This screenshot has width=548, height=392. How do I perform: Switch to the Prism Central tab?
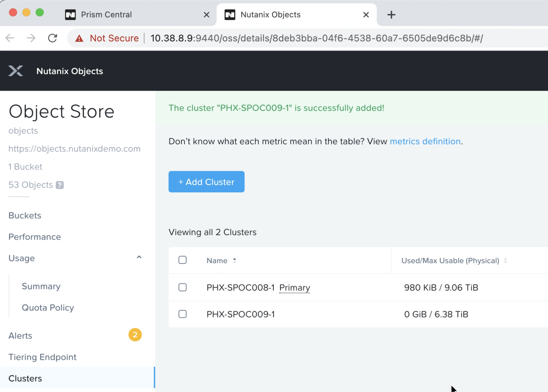106,15
